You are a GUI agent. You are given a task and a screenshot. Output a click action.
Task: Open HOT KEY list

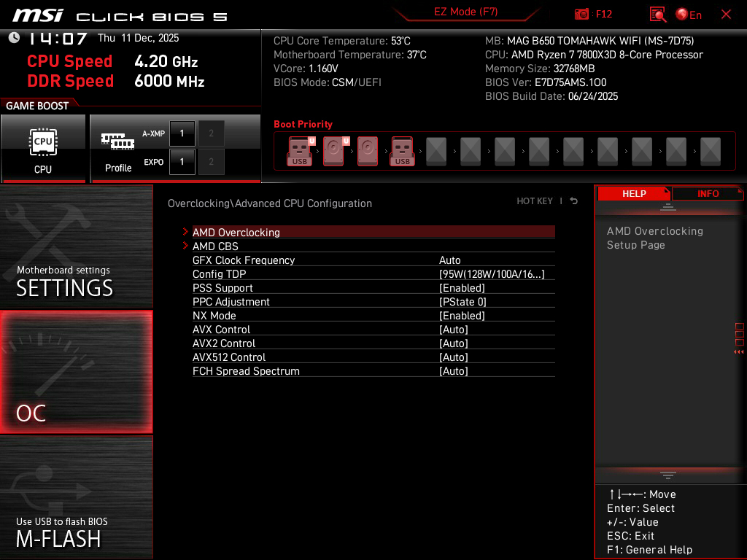tap(535, 201)
